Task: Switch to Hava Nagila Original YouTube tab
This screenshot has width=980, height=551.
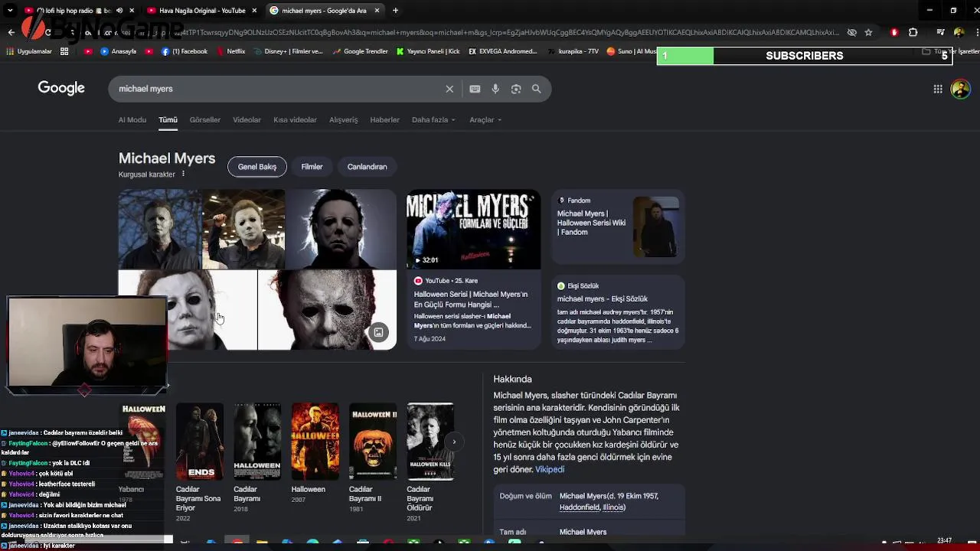Action: 201,11
